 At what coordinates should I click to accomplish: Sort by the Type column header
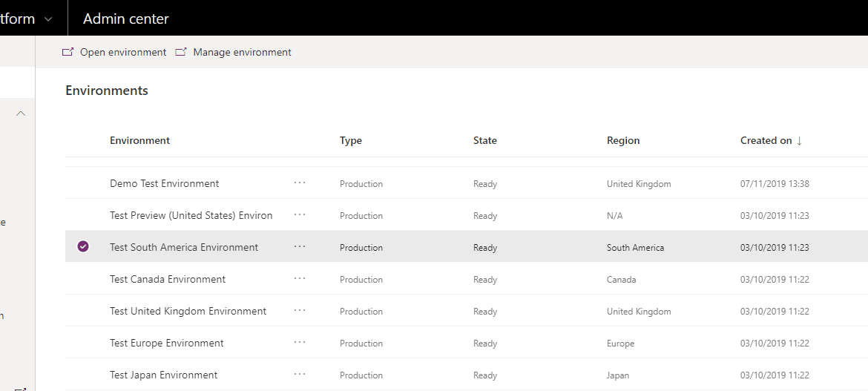tap(351, 141)
